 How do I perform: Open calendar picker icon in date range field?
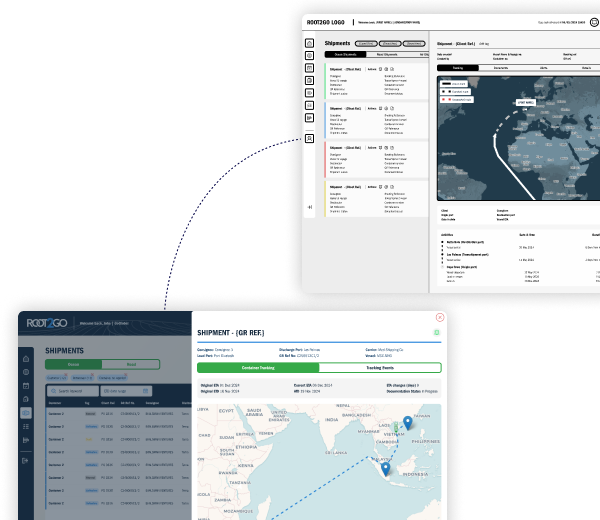pos(145,391)
